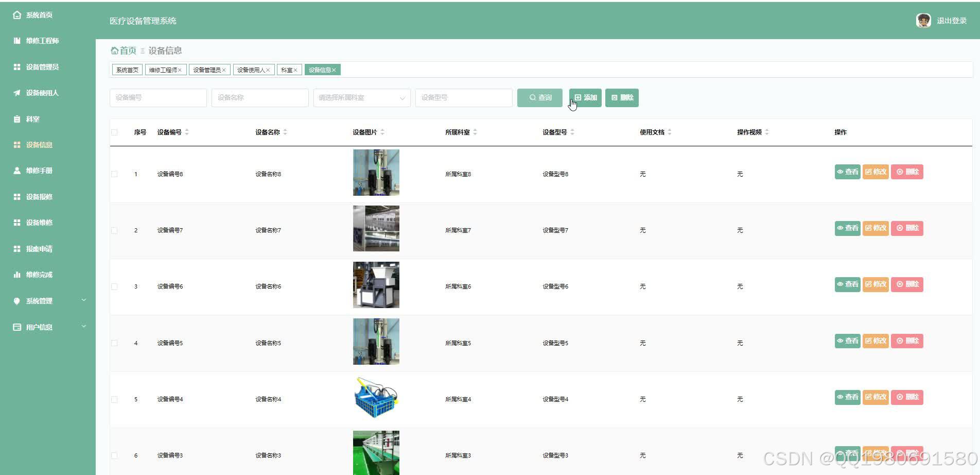
Task: Open 维修工程师 sidebar menu item
Action: coord(42,41)
